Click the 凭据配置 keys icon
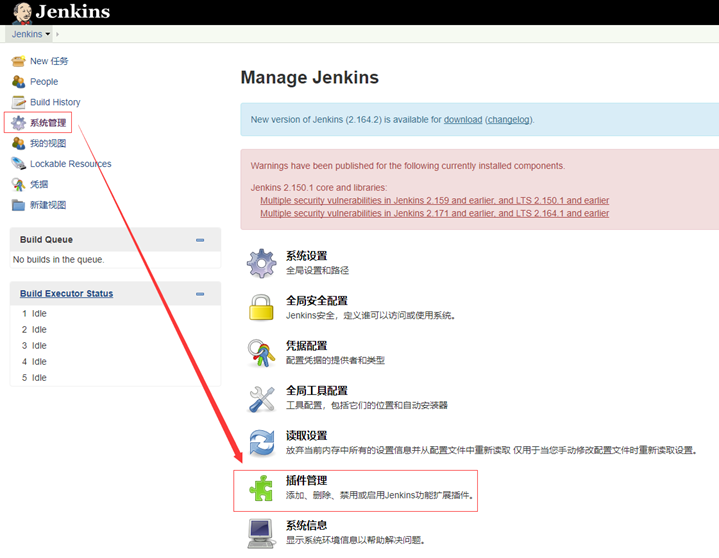 (261, 353)
